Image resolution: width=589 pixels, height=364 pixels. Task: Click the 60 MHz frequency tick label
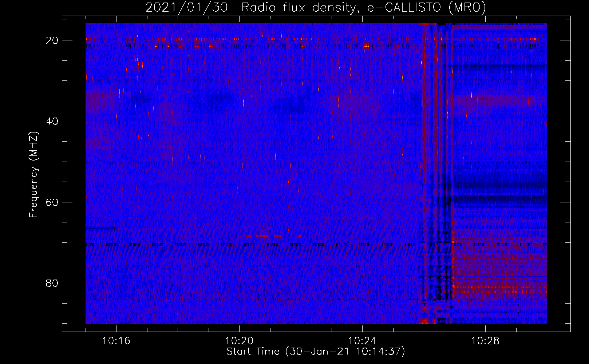point(52,202)
